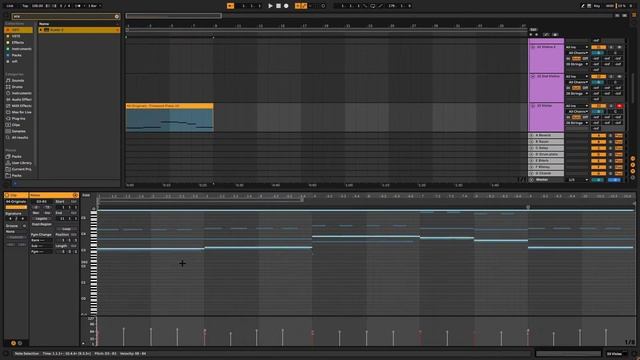Open Drums category in browser
This screenshot has height=360, width=640.
(17, 87)
